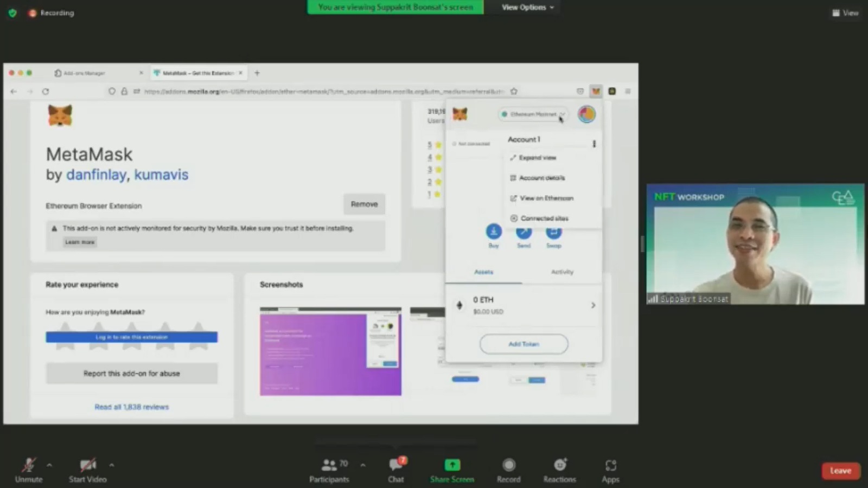Select Account details in the account menu
Viewport: 868px width, 488px height.
tap(537, 178)
